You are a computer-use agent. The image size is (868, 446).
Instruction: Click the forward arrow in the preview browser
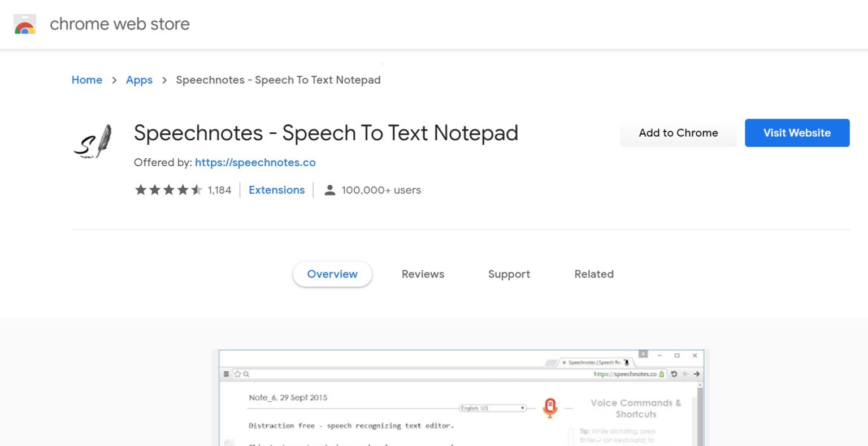click(697, 374)
